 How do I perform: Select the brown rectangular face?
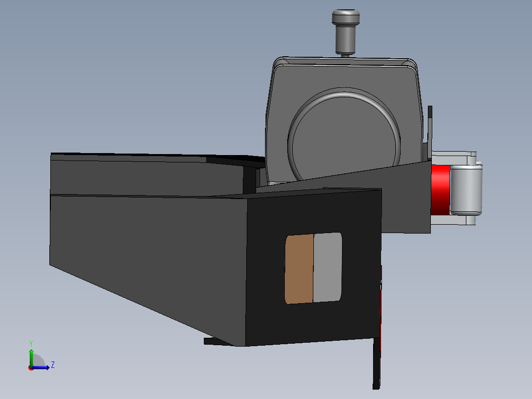[299, 269]
